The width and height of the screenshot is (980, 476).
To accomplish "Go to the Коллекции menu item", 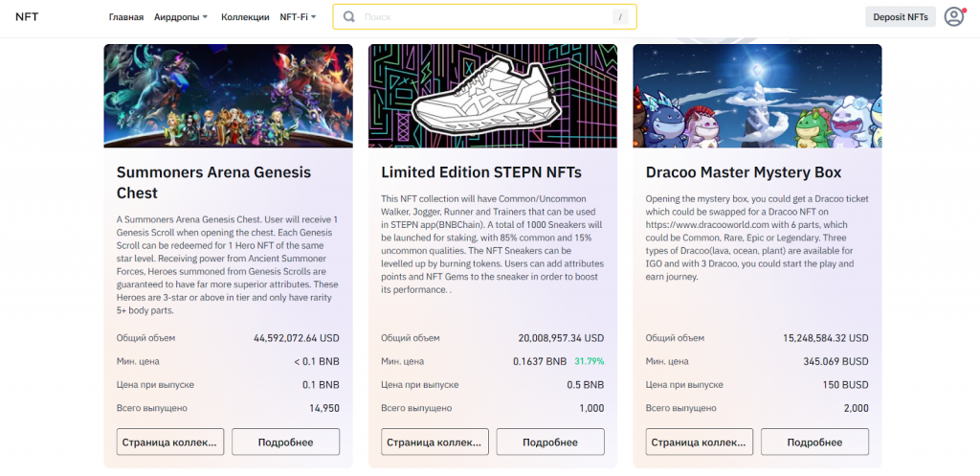I will 245,17.
